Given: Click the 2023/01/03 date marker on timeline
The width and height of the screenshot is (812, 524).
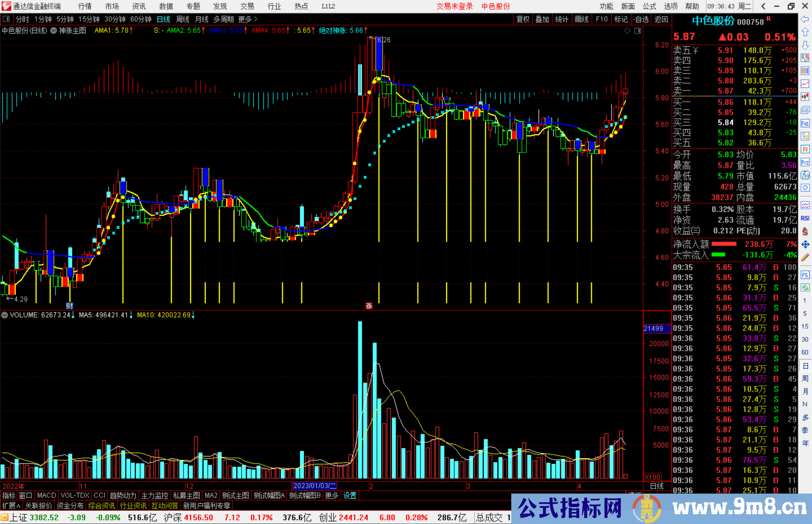Looking at the screenshot, I should pos(314,486).
